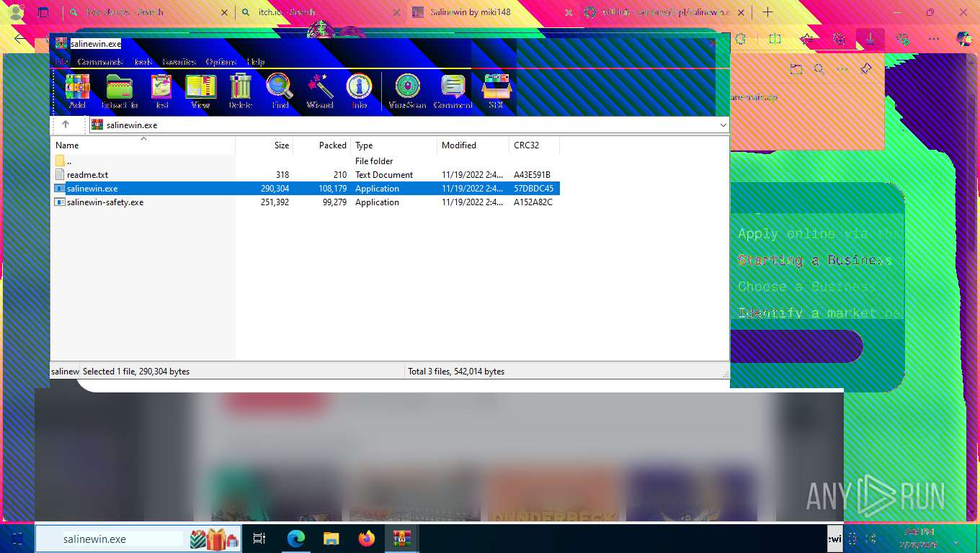
Task: Select the parent folder '..' row
Action: 305,161
